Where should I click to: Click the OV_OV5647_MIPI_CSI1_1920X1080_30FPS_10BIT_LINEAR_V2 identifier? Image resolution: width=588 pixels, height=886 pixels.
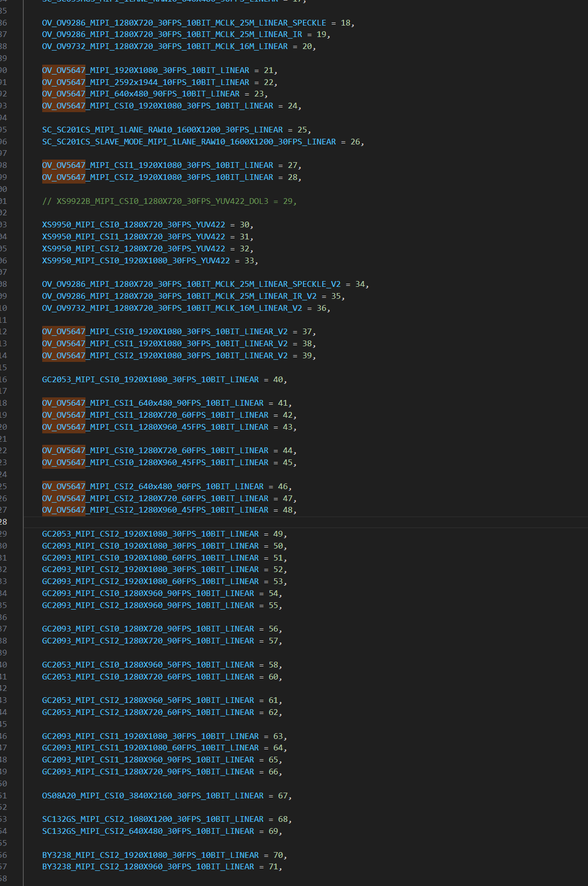tap(164, 344)
